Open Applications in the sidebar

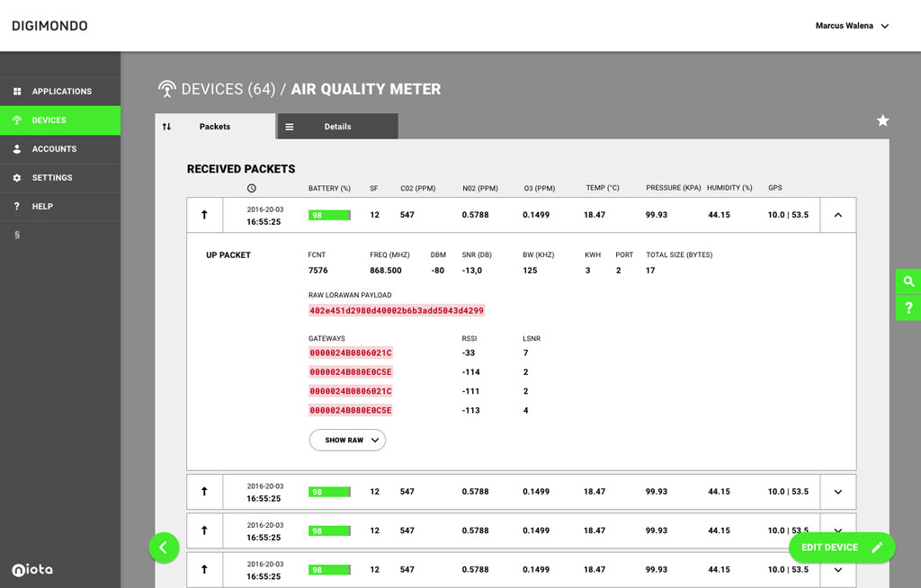(x=60, y=92)
